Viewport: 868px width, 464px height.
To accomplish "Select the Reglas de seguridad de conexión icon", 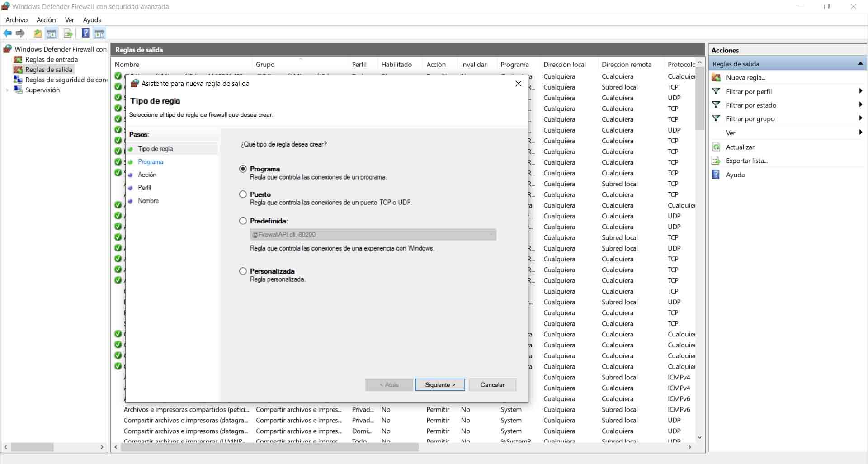I will [18, 80].
